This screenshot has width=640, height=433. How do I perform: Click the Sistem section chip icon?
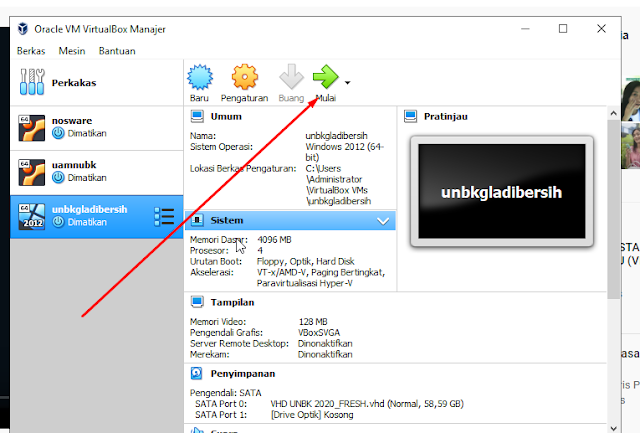pos(197,220)
